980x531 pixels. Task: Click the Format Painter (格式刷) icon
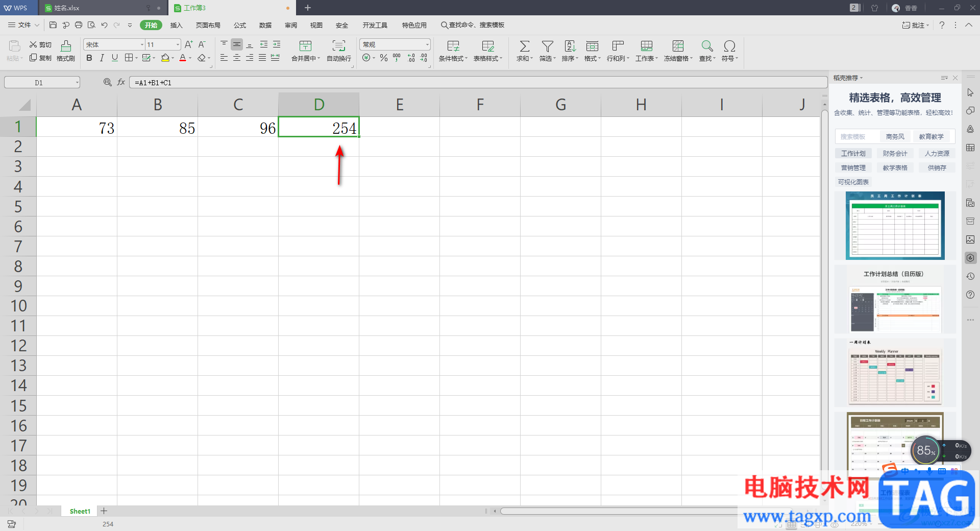[66, 46]
